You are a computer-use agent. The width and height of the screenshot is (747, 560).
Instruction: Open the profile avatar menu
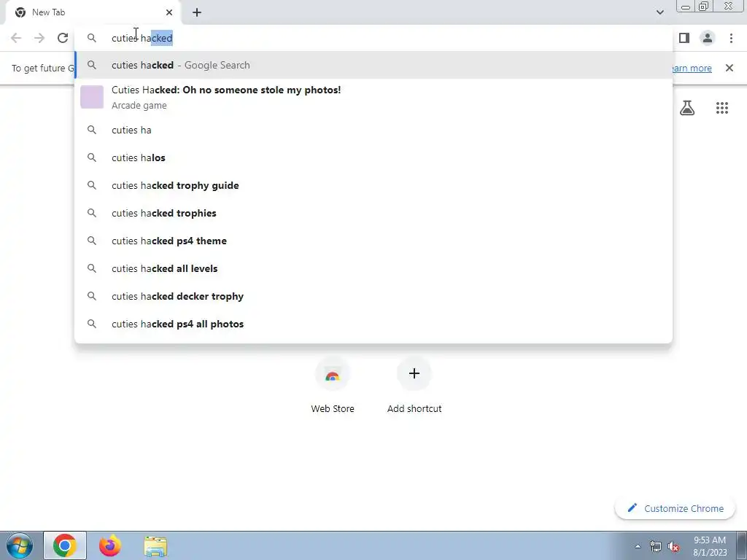(x=708, y=38)
